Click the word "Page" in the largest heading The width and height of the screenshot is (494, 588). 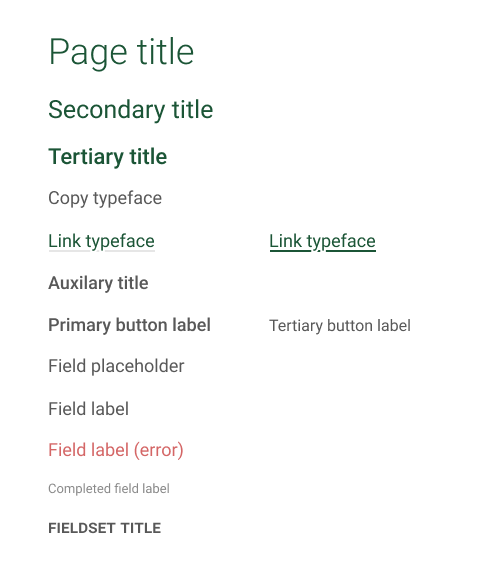point(88,53)
